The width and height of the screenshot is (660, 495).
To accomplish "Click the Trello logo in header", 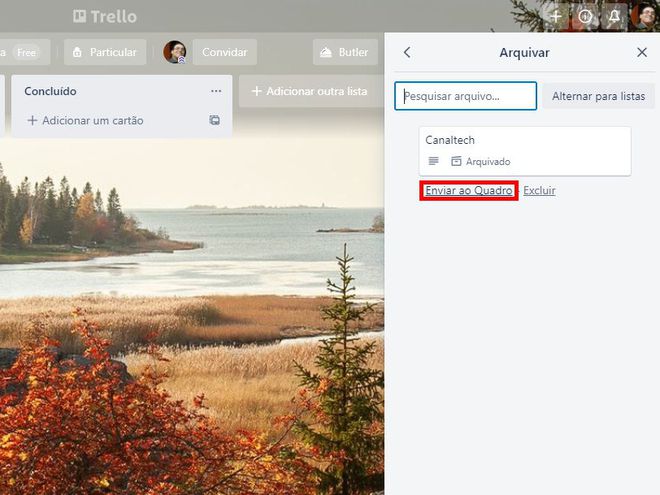I will (105, 16).
